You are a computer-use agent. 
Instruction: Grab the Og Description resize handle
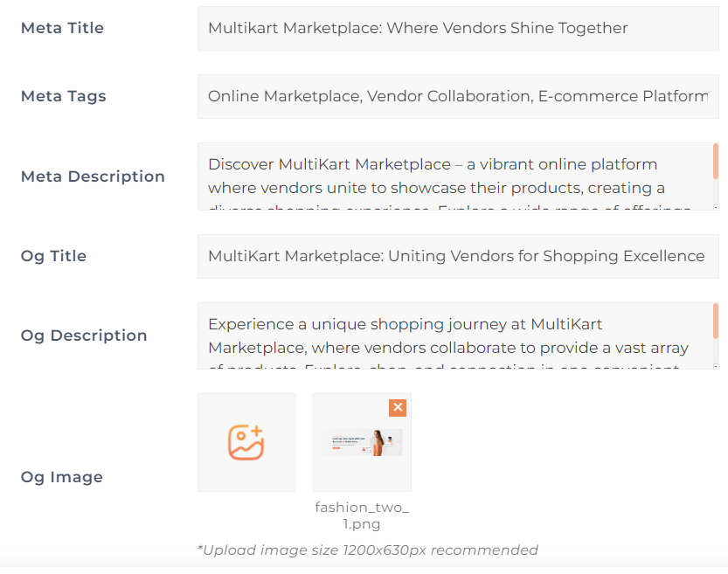(x=716, y=367)
